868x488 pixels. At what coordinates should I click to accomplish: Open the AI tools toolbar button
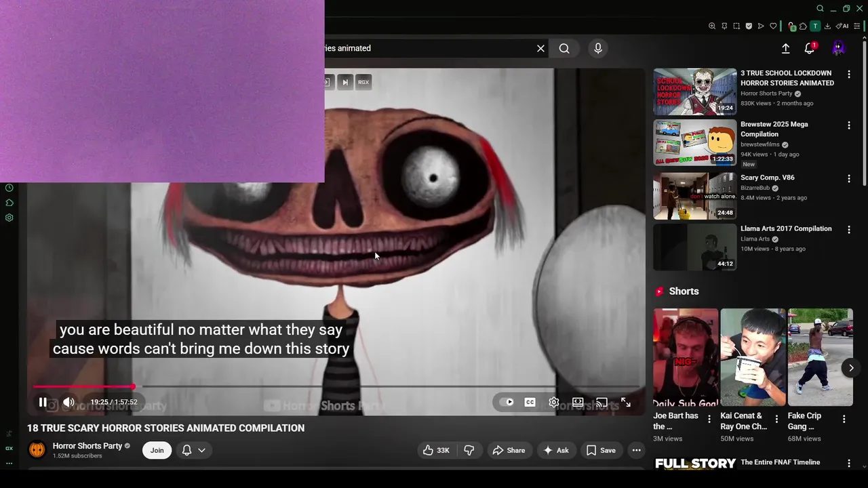pyautogui.click(x=842, y=26)
